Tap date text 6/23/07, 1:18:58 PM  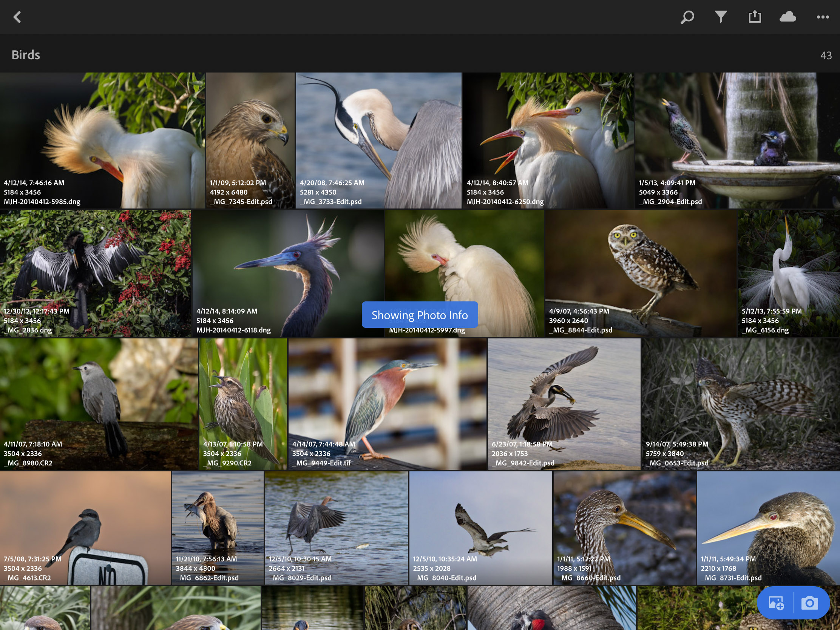coord(522,444)
